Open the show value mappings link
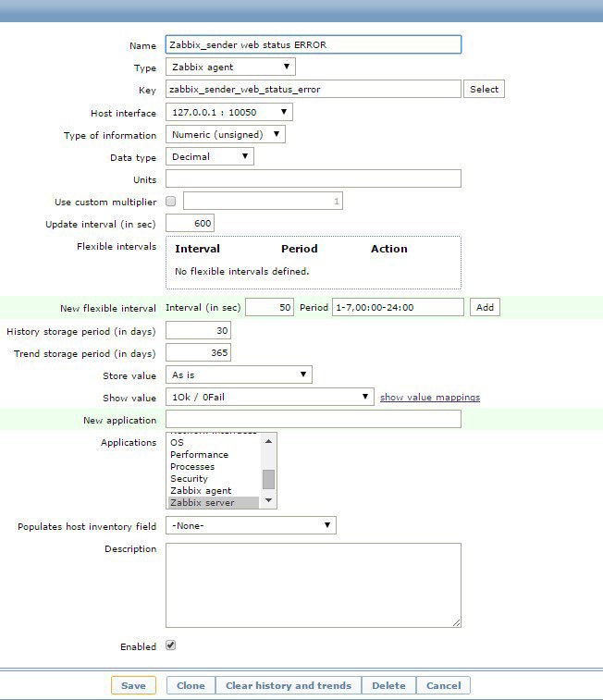603x700 pixels. [x=430, y=398]
